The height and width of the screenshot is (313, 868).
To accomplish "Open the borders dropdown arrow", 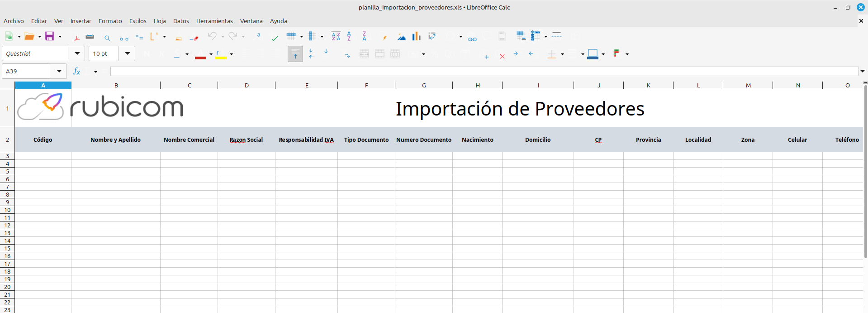I will [562, 54].
